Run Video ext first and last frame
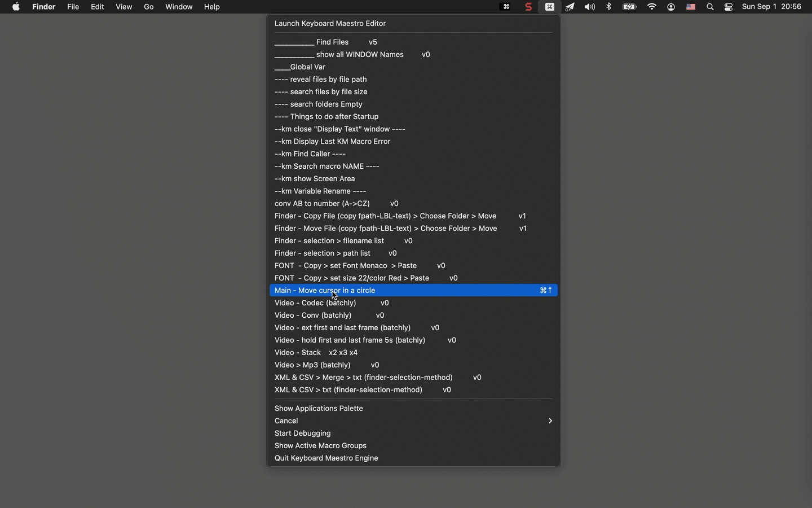The height and width of the screenshot is (508, 812). pyautogui.click(x=413, y=328)
